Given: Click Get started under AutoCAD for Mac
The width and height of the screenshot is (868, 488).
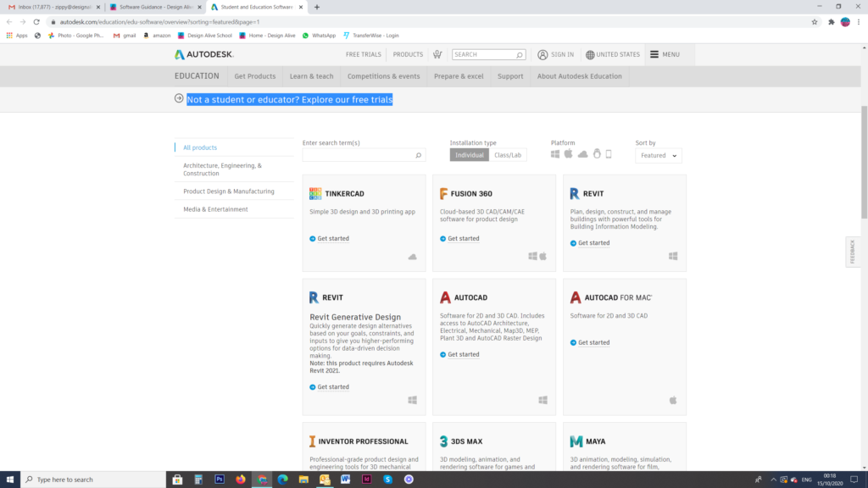Looking at the screenshot, I should click(x=593, y=342).
